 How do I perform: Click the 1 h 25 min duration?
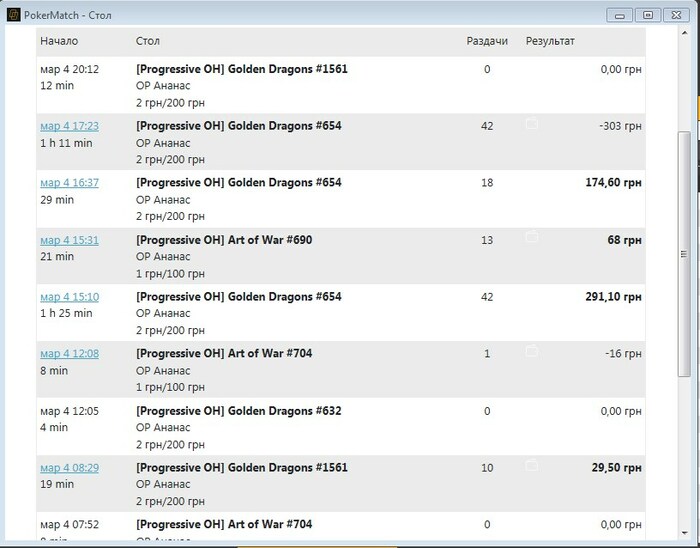click(67, 313)
